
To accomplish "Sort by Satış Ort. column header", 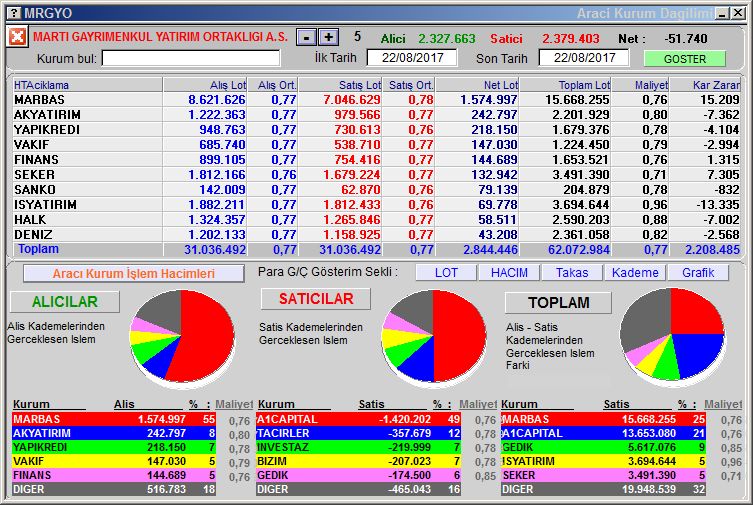I will 408,85.
